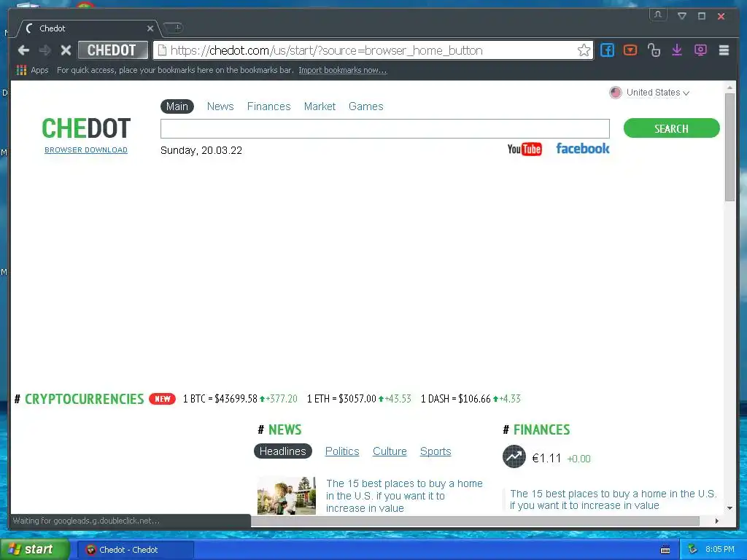
Task: Select the Headlines news filter
Action: [283, 451]
